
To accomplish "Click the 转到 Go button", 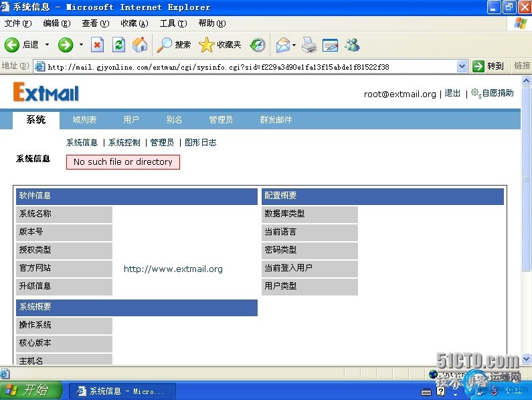I will 489,66.
